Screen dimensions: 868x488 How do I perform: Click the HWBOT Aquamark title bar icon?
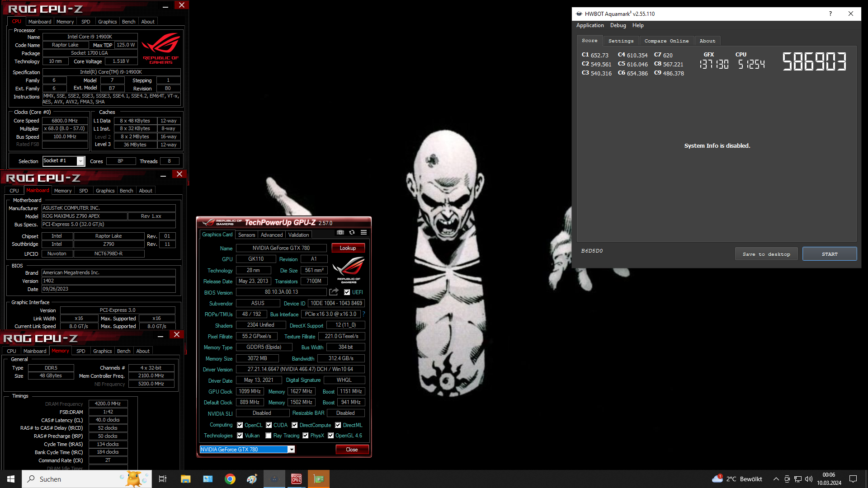click(579, 14)
